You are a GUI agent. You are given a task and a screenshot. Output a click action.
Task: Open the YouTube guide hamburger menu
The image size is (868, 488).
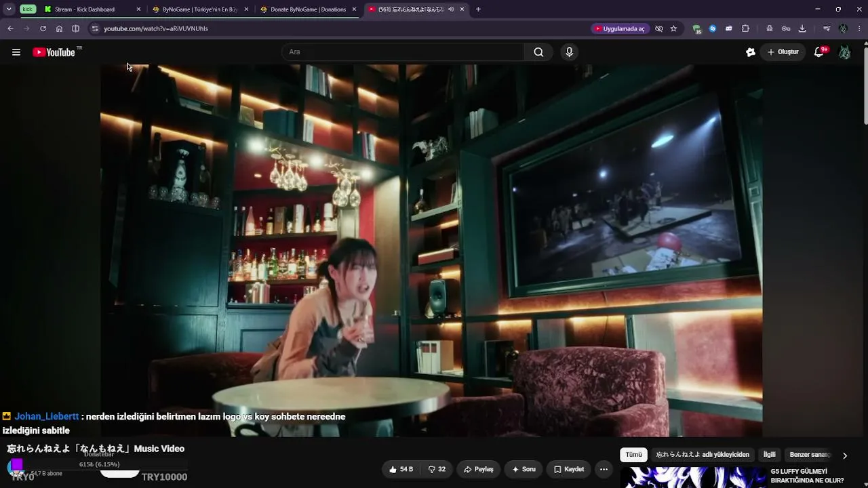(16, 52)
